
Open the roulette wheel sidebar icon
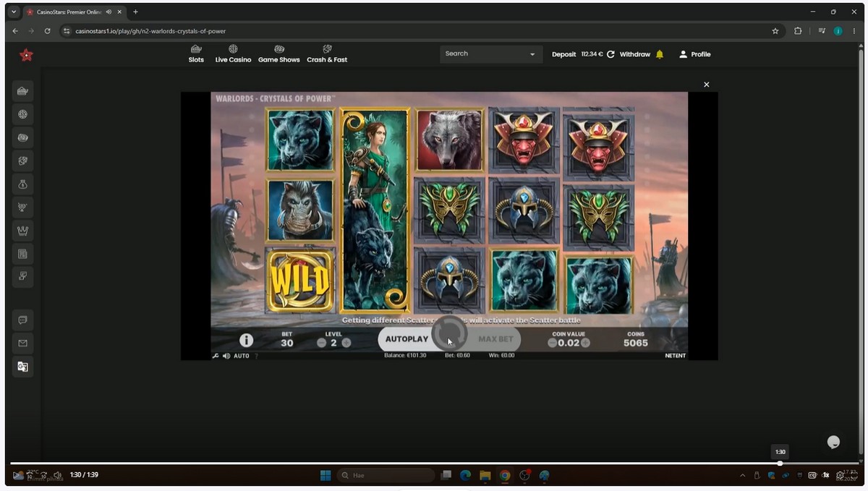(x=22, y=114)
